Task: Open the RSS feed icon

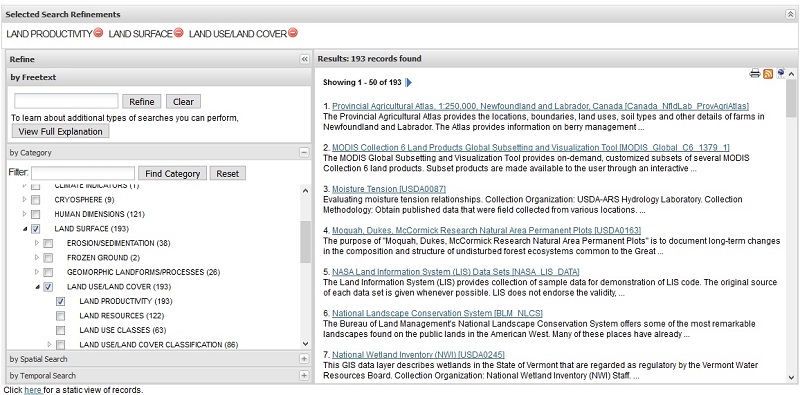Action: (768, 74)
